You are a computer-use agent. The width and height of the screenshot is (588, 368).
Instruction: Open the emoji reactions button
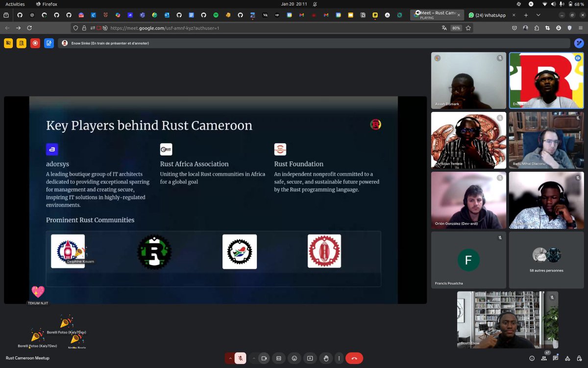point(294,358)
